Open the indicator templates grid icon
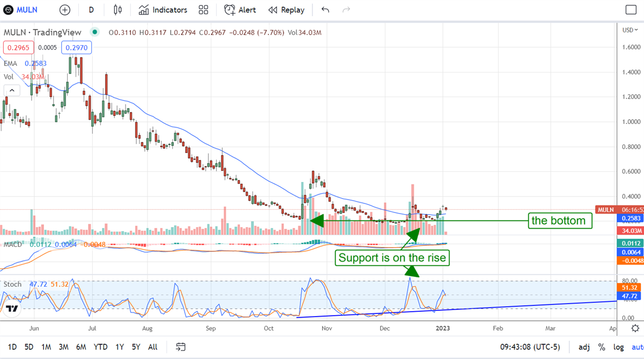This screenshot has width=644, height=359. click(x=203, y=10)
